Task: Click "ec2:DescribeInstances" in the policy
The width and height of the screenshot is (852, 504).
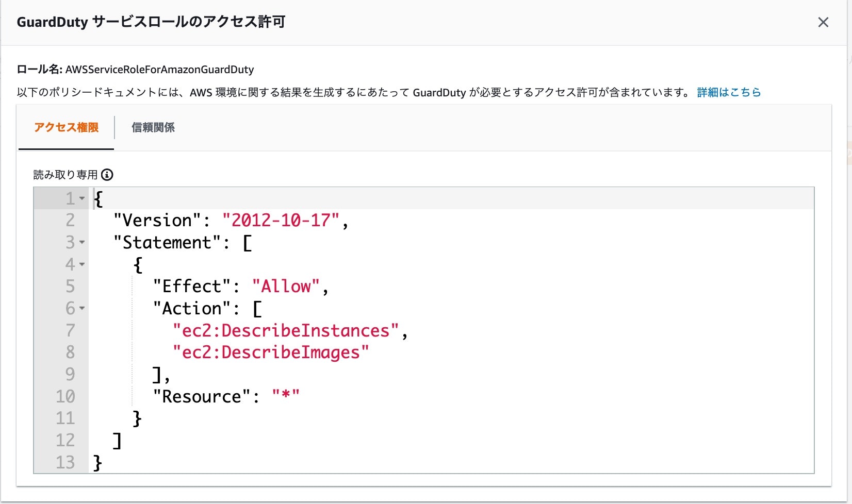Action: pos(286,330)
